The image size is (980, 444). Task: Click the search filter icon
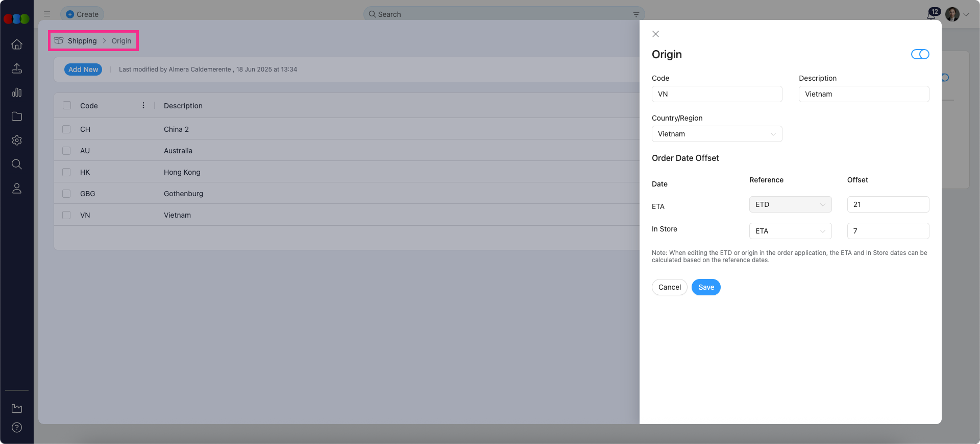(636, 14)
